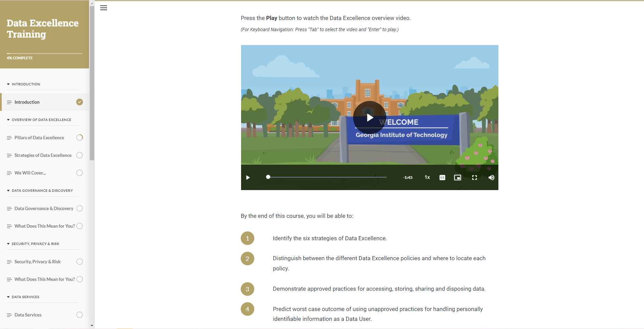Change 1x playback speed
The image size is (644, 329).
click(427, 177)
